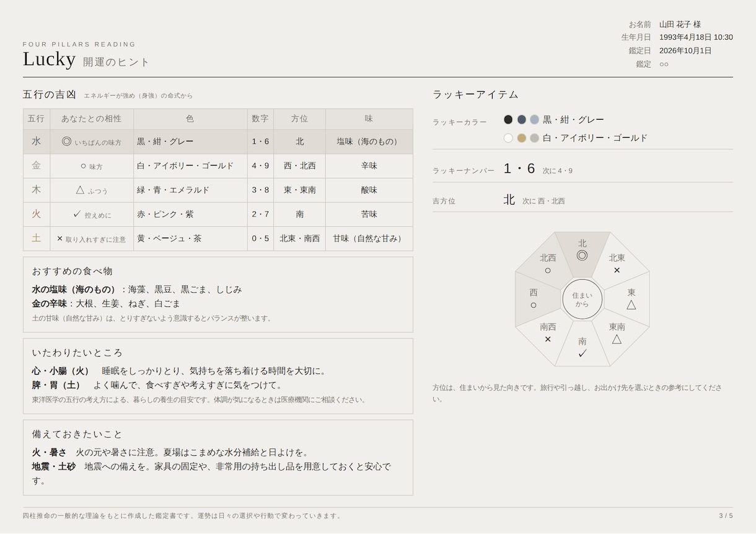Click the 緑・青・エメラルド cell

click(190, 190)
